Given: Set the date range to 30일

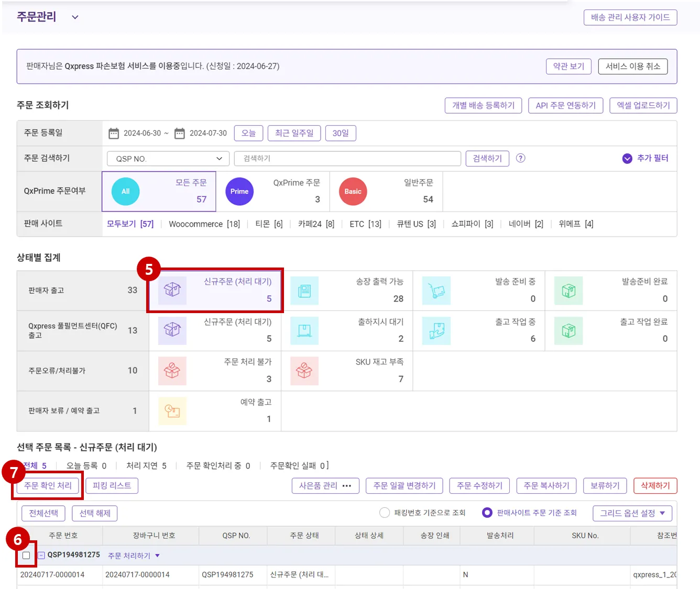Looking at the screenshot, I should click(x=341, y=133).
